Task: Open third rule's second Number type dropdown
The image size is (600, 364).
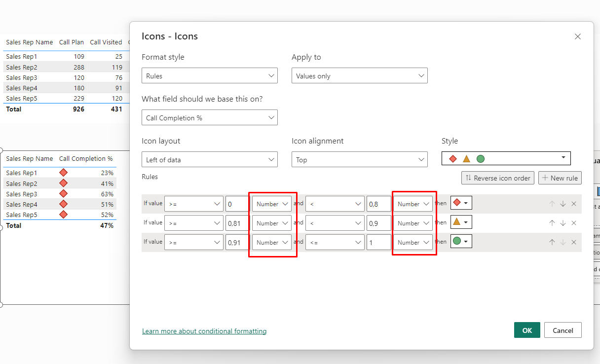Action: tap(413, 242)
